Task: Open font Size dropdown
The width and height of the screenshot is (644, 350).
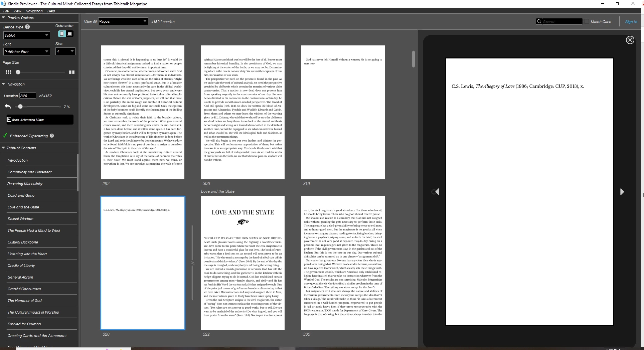Action: pyautogui.click(x=65, y=51)
